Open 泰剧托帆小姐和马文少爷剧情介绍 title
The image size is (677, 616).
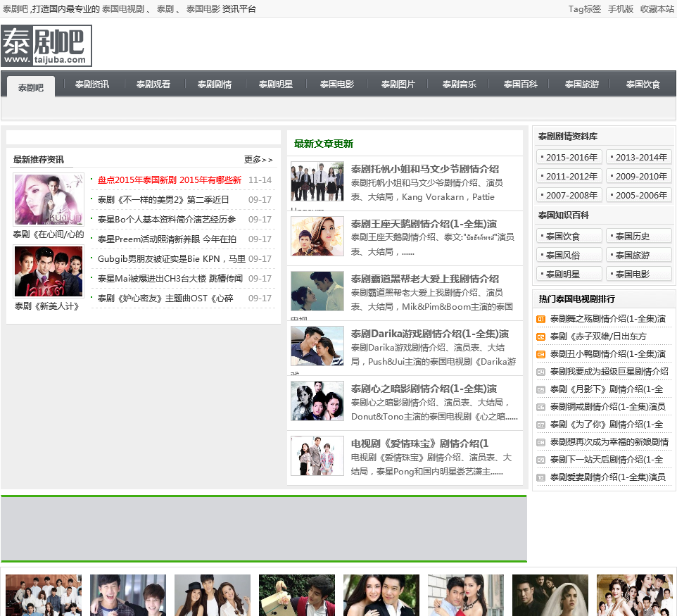(x=425, y=169)
